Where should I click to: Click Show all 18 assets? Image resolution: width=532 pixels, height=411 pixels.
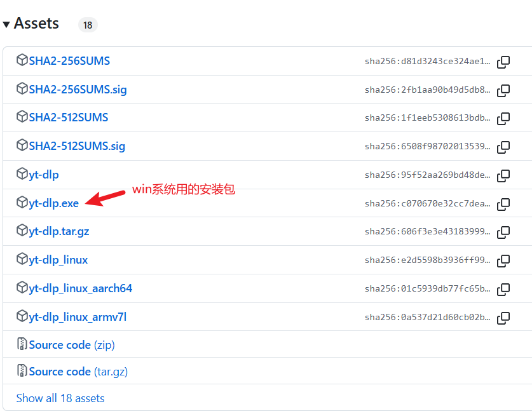[60, 398]
